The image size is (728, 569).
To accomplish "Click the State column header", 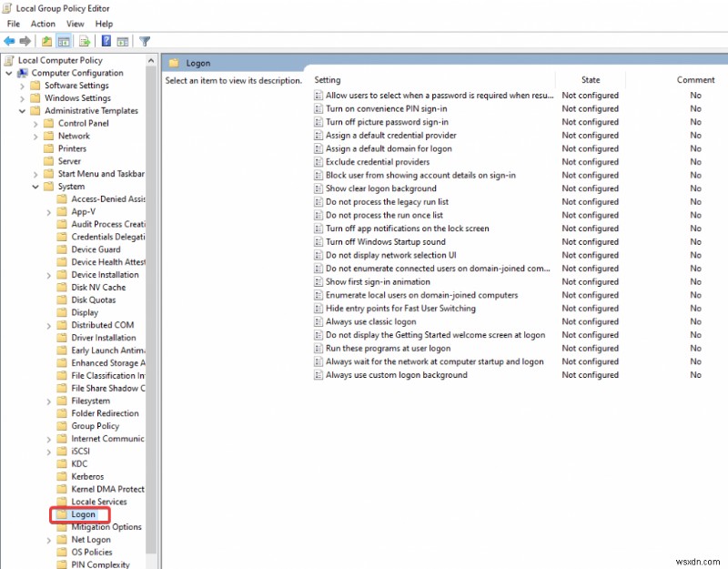I will (590, 79).
